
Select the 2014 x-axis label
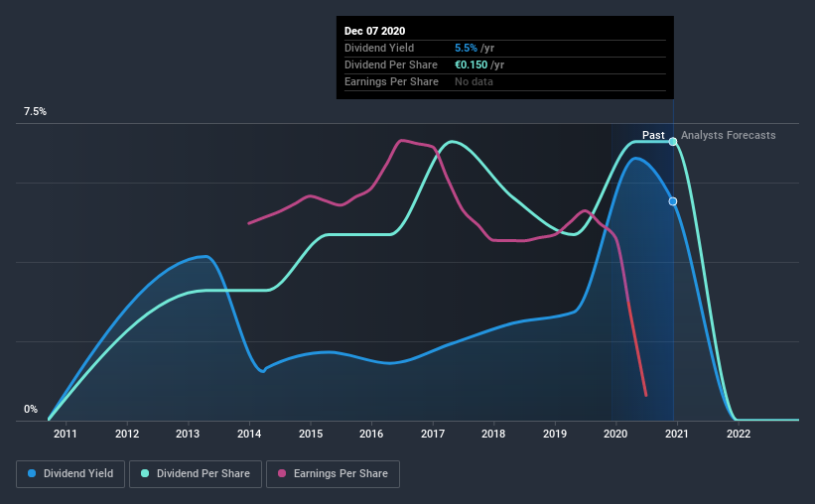click(249, 434)
